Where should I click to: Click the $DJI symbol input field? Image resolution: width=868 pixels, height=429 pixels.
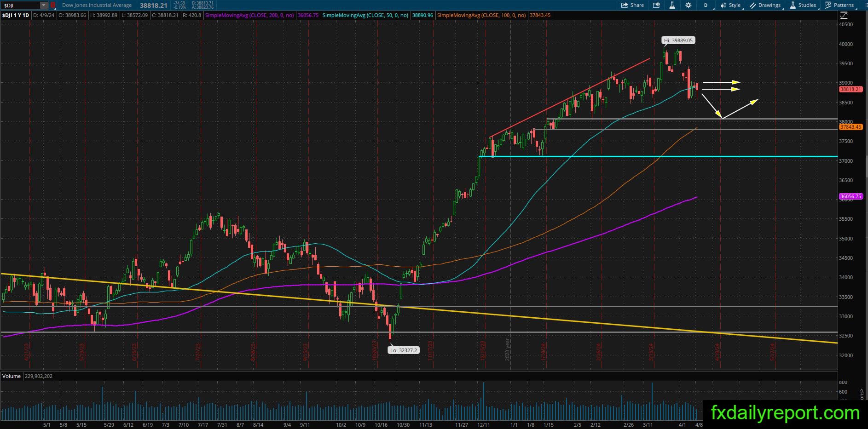point(21,5)
